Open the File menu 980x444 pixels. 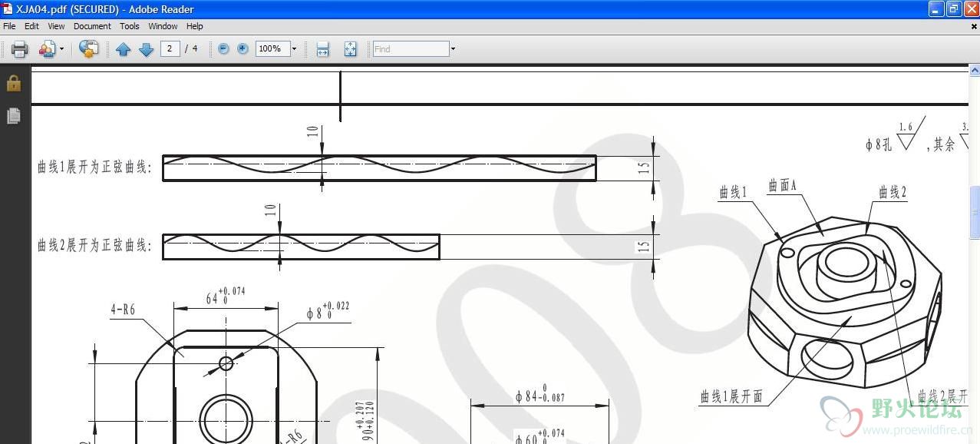pyautogui.click(x=9, y=26)
